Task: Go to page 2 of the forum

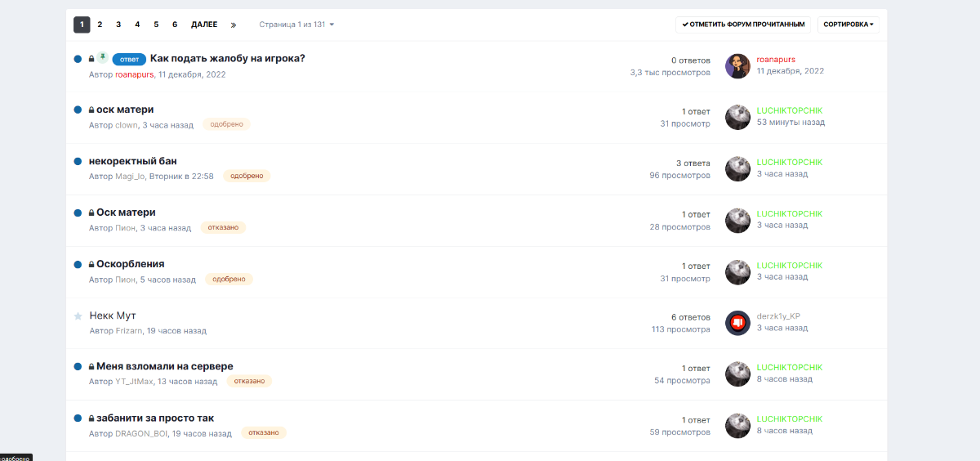Action: tap(100, 25)
